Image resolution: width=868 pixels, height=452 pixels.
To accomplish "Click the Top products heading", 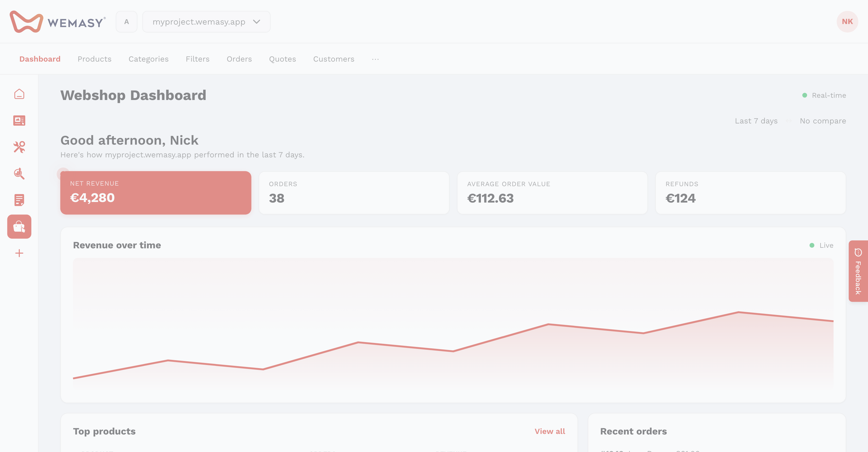I will [104, 431].
